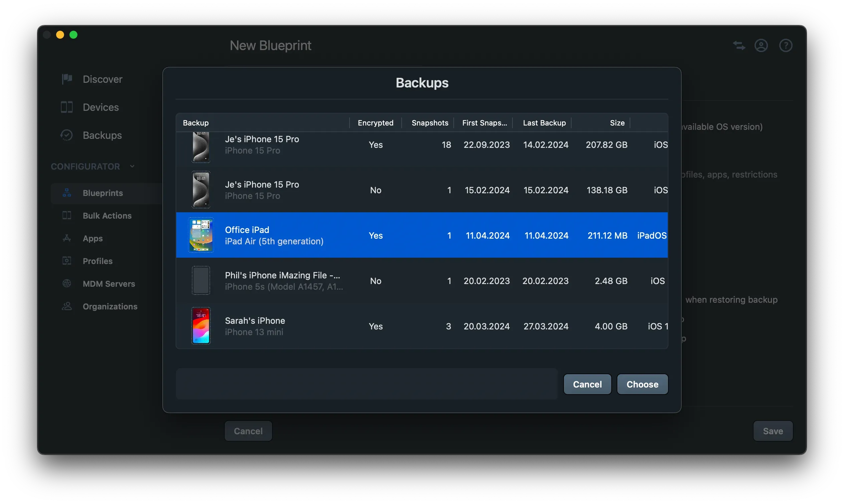Screen dimensions: 844x504
Task: Cancel the Backups dialog
Action: click(x=587, y=384)
